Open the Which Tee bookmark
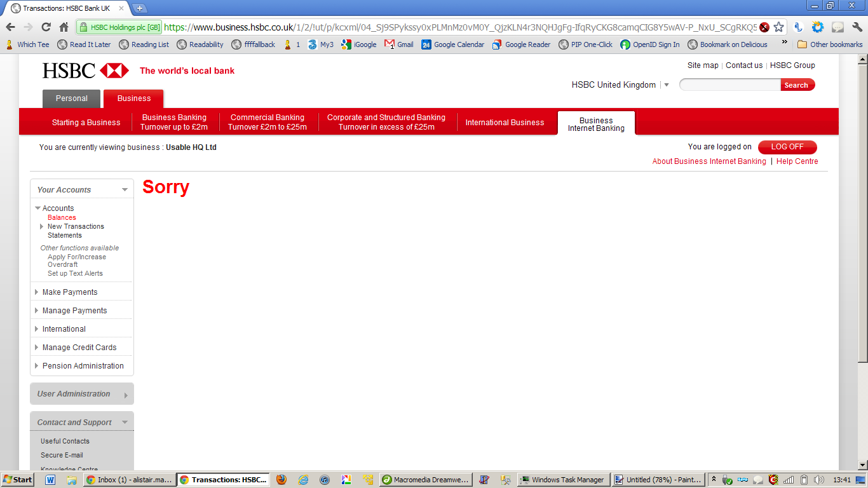 pos(27,44)
